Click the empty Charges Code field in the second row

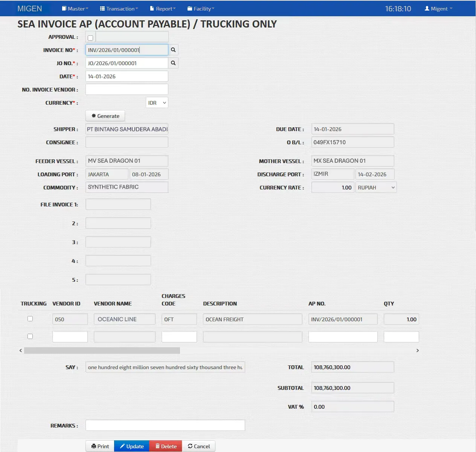179,337
